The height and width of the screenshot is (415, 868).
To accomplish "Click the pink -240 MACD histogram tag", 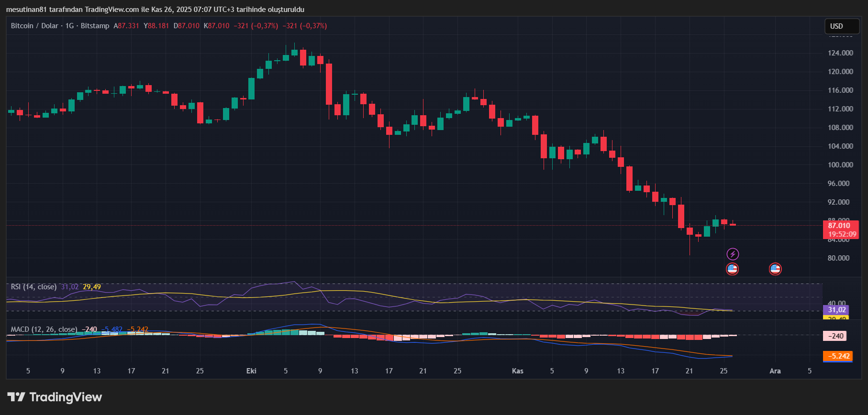I will click(x=835, y=336).
